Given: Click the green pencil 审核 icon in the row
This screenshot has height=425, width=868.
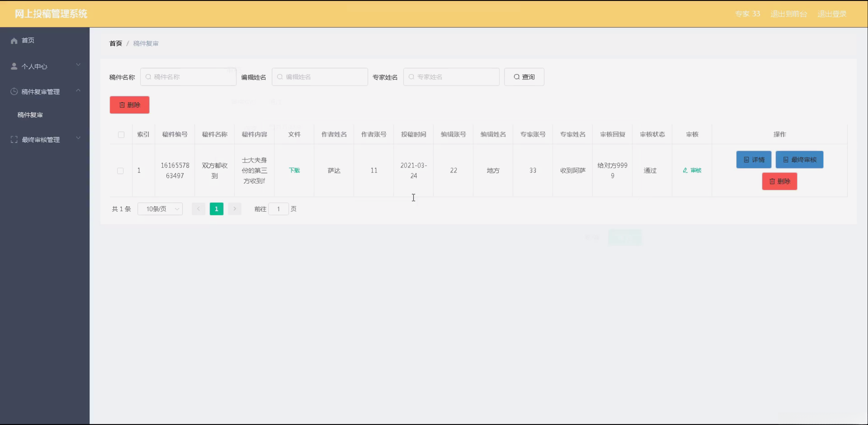Looking at the screenshot, I should [x=685, y=170].
